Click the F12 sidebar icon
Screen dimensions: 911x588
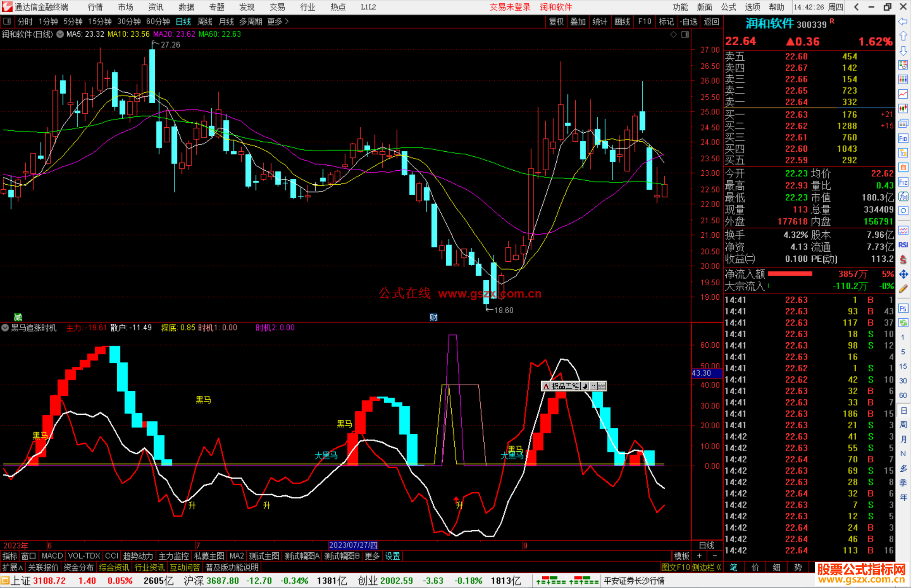903,182
